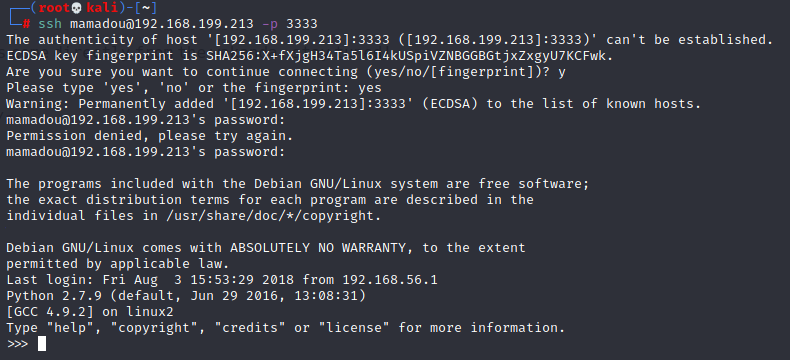The height and width of the screenshot is (360, 790).
Task: Click the Permission denied message line
Action: pyautogui.click(x=150, y=136)
